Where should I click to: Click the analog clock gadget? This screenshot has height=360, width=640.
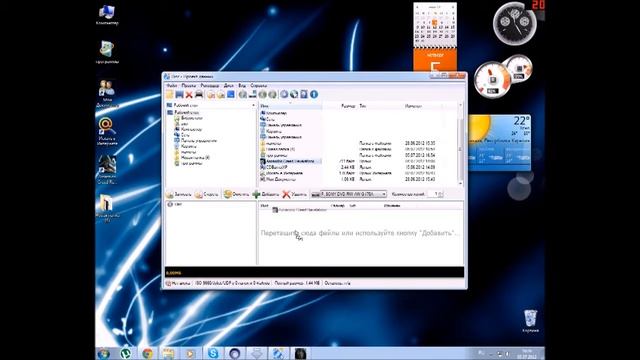[x=514, y=23]
